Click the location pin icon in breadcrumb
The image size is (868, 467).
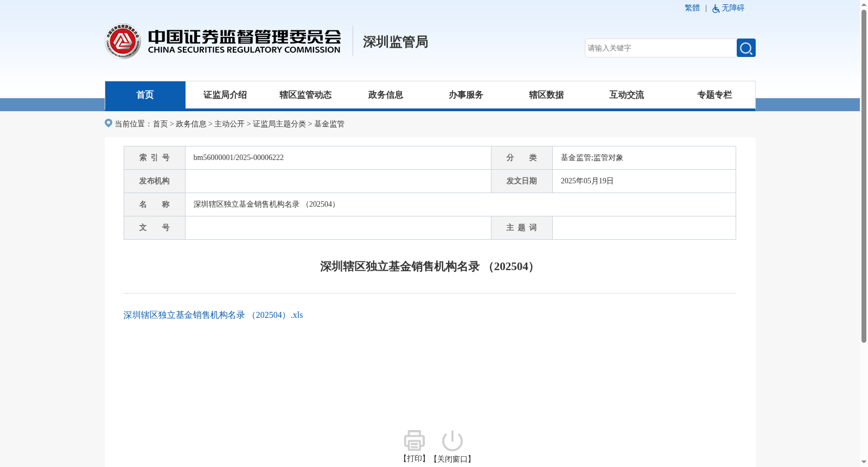[108, 123]
